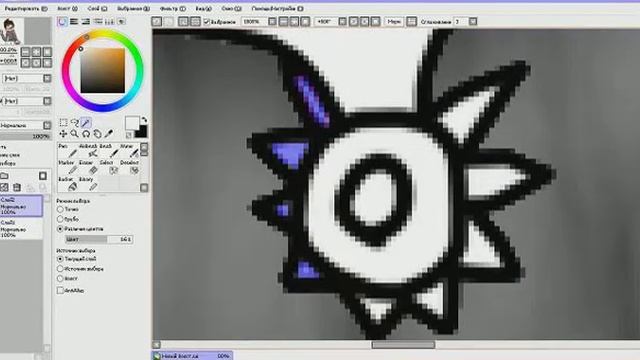Select the rectangular Selection tool
The height and width of the screenshot is (360, 640).
pyautogui.click(x=63, y=122)
